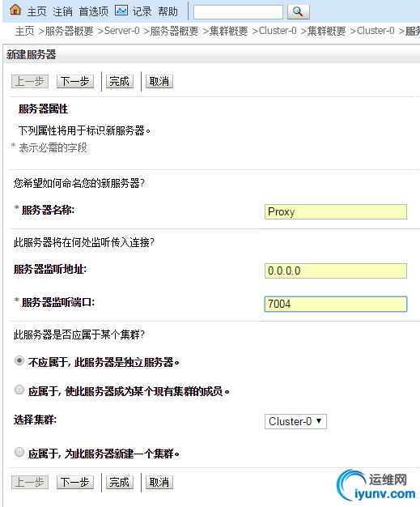The height and width of the screenshot is (507, 420).
Task: Click bottom 下一步 button
Action: coord(75,482)
